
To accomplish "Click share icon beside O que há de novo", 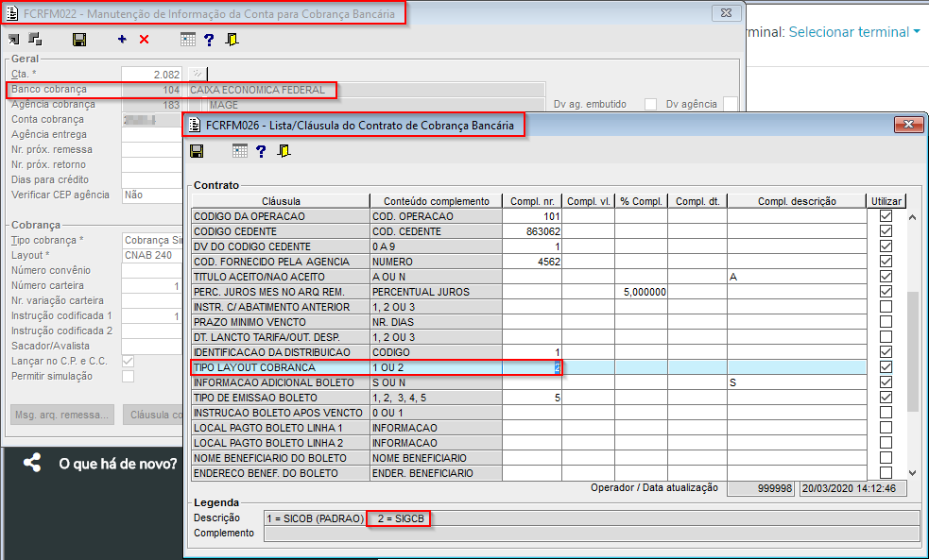I will (32, 463).
